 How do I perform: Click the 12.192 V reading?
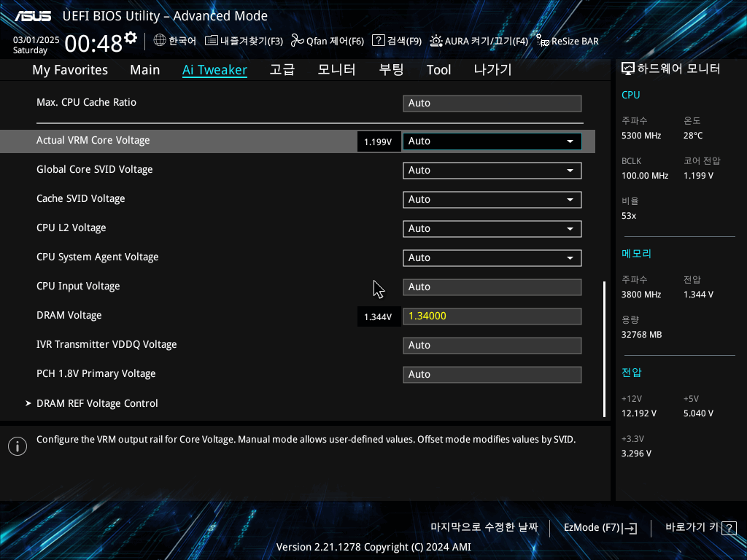(x=639, y=413)
